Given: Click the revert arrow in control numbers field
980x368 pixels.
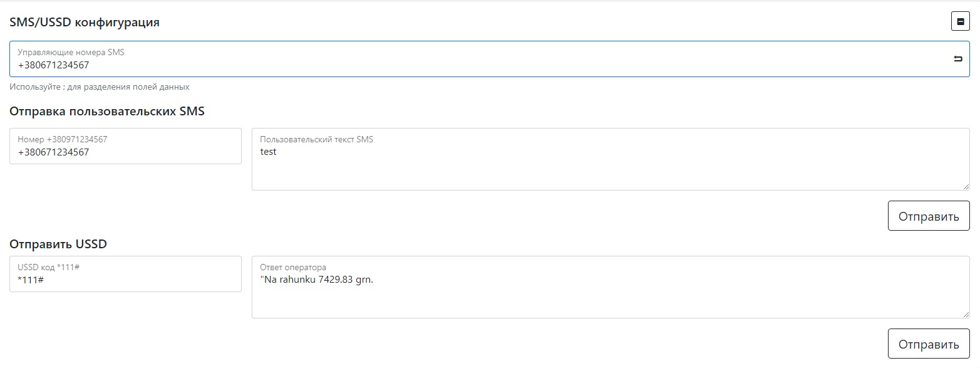Looking at the screenshot, I should coord(957,59).
